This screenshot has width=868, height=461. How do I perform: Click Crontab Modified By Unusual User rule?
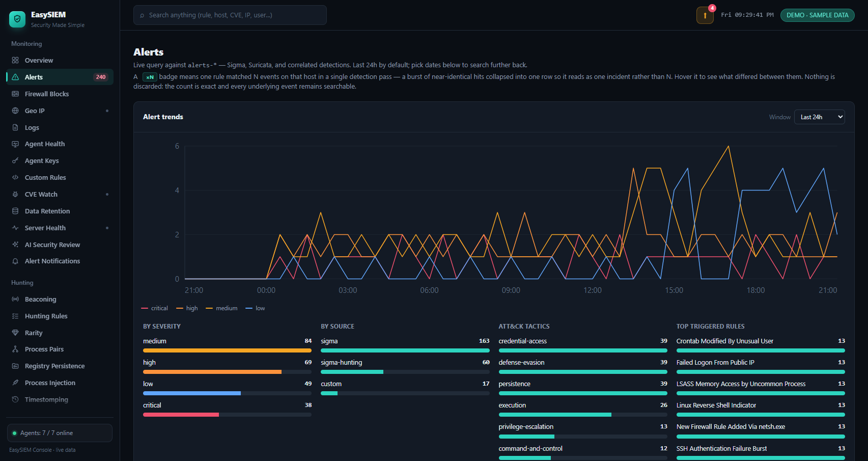[x=761, y=345]
